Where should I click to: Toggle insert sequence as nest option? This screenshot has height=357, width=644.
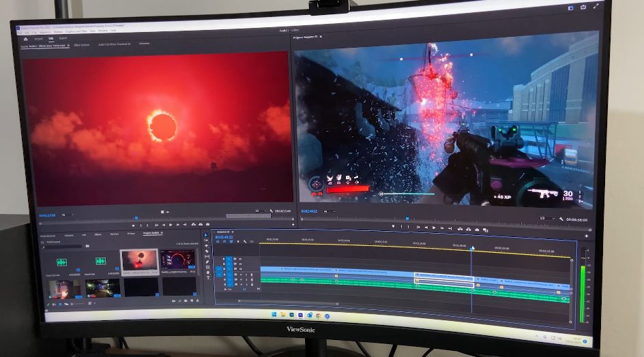(x=218, y=242)
